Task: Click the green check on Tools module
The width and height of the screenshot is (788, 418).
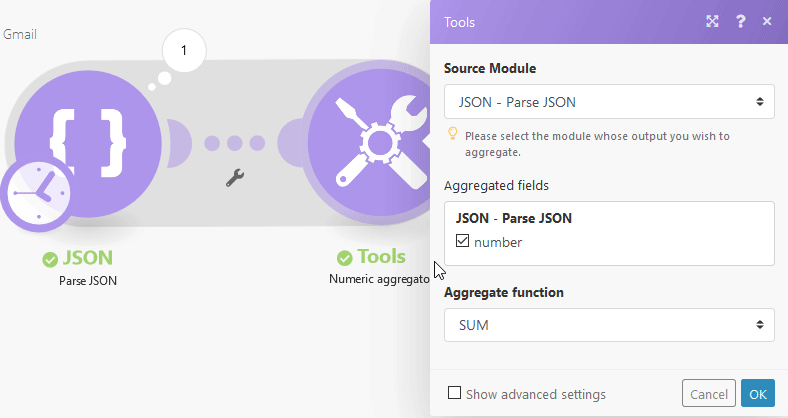Action: click(x=344, y=258)
